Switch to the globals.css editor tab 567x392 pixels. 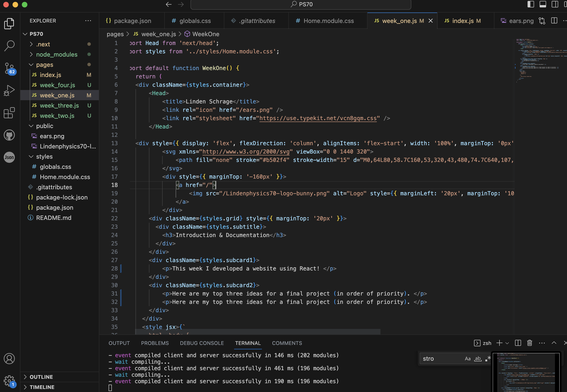pyautogui.click(x=194, y=21)
